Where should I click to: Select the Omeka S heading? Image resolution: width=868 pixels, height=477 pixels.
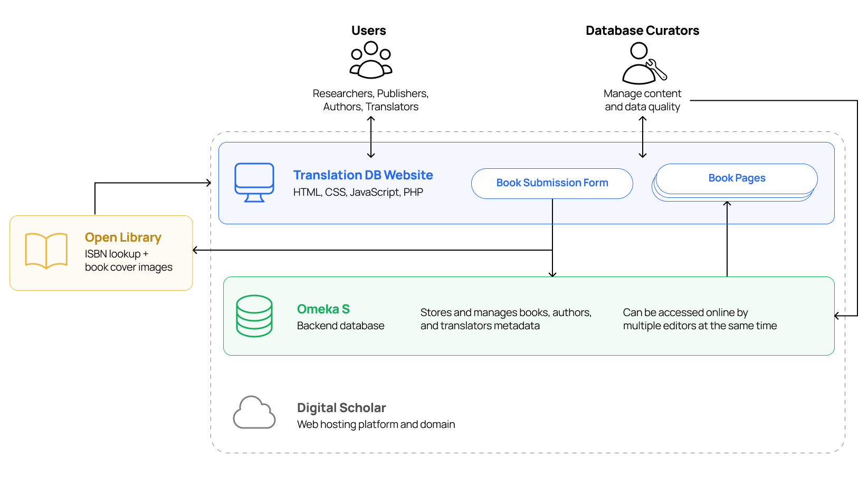tap(323, 309)
